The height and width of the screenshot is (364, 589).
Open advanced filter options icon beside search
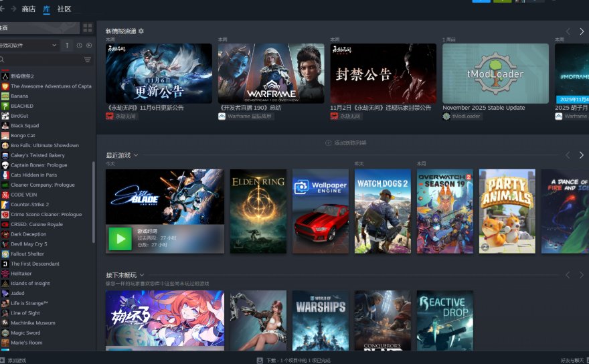click(88, 60)
